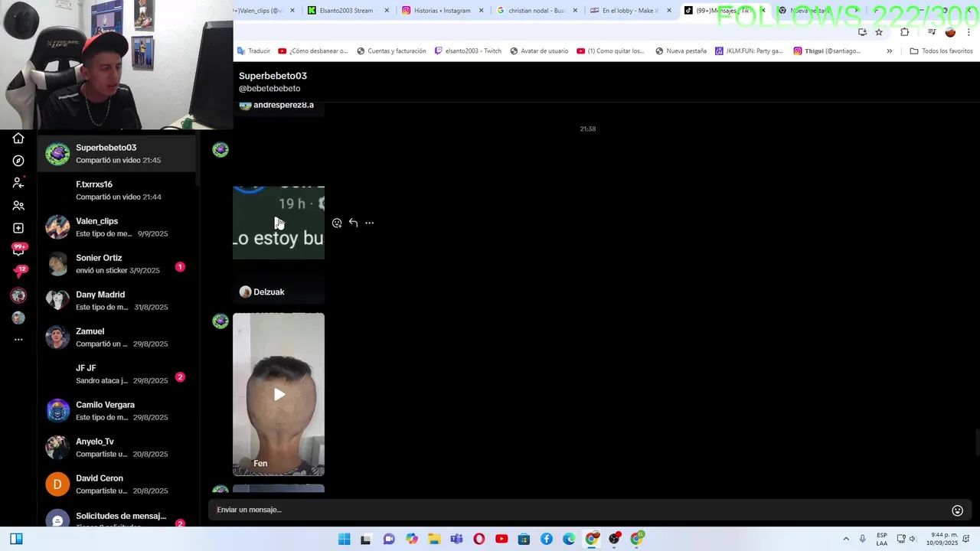Expand the bookmarks overflow chevron
The height and width of the screenshot is (551, 980).
[889, 51]
